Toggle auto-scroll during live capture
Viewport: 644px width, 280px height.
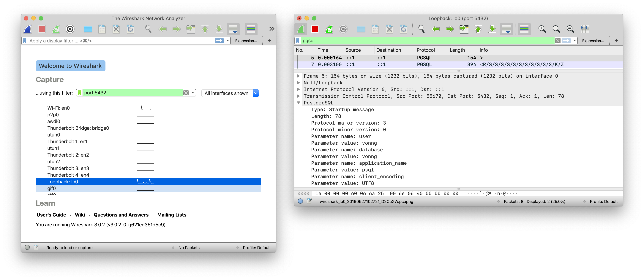pyautogui.click(x=506, y=29)
